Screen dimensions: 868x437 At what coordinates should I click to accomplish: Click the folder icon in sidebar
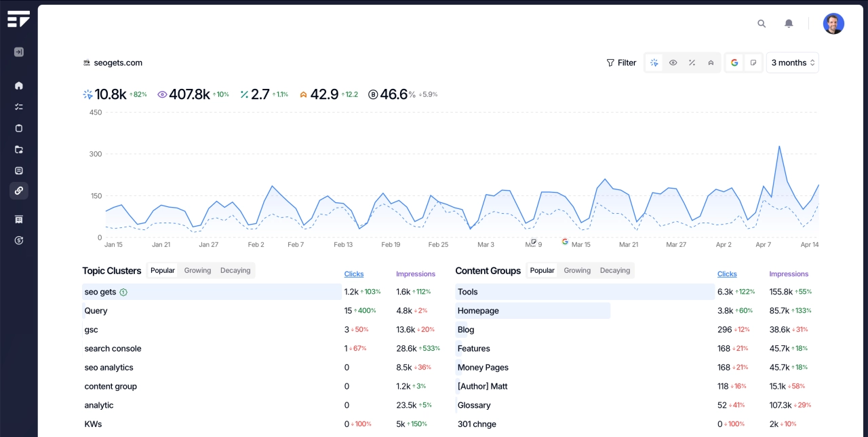pyautogui.click(x=19, y=149)
